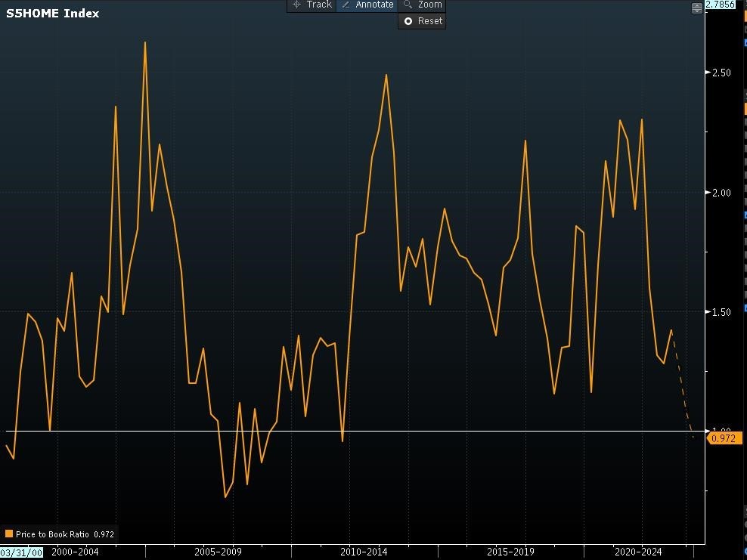Click the 0.972 last value tag
747x560 pixels.
tap(724, 438)
